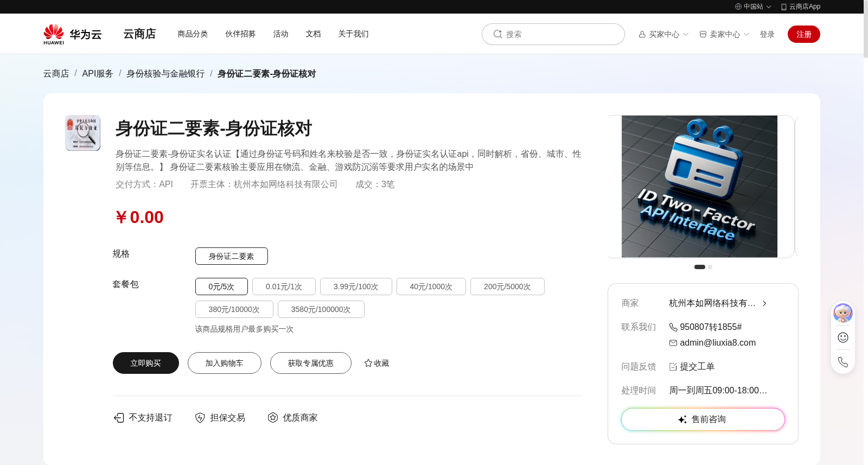Click the Huawei Cloud logo
This screenshot has width=868, height=465.
click(x=73, y=34)
